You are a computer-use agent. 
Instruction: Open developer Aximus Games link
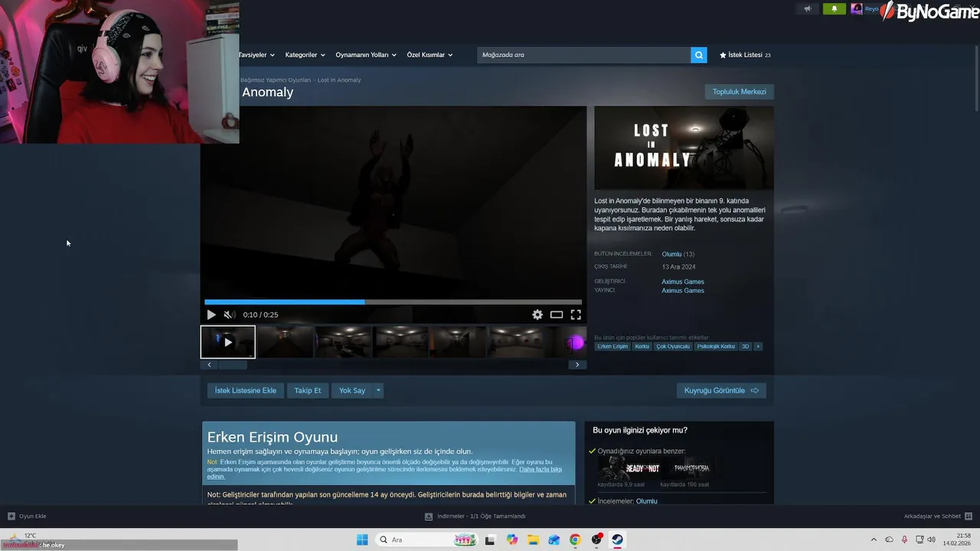click(683, 282)
